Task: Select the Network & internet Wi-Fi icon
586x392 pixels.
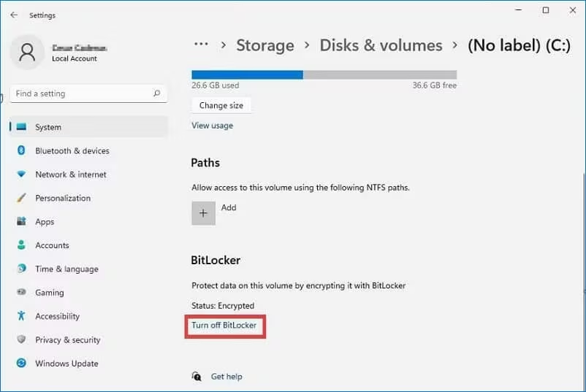Action: point(21,174)
